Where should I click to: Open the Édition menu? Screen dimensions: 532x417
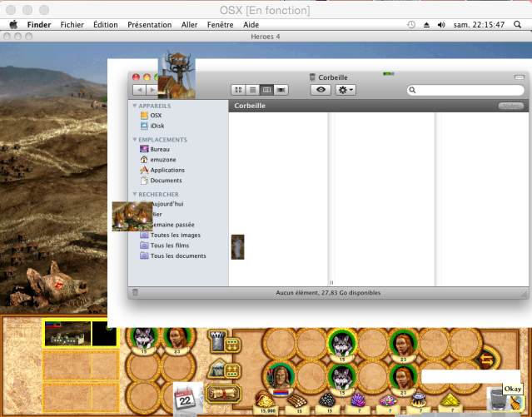(106, 25)
